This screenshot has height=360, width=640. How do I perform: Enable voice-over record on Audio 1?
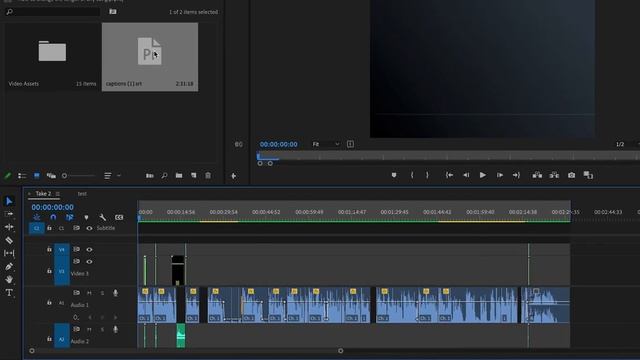click(116, 293)
